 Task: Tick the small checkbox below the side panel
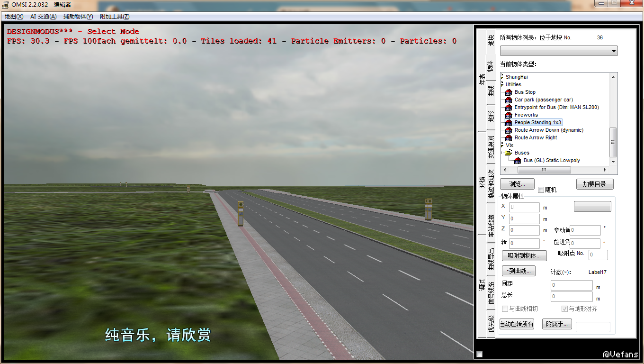tap(480, 355)
